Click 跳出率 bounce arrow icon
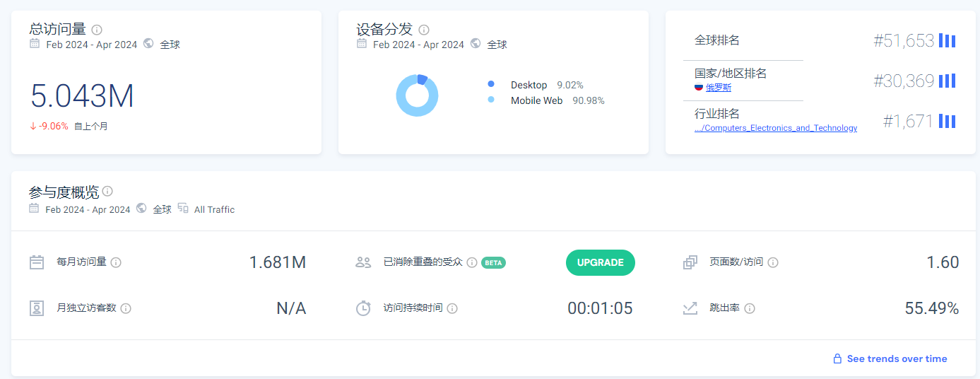This screenshot has height=379, width=980. (x=690, y=308)
